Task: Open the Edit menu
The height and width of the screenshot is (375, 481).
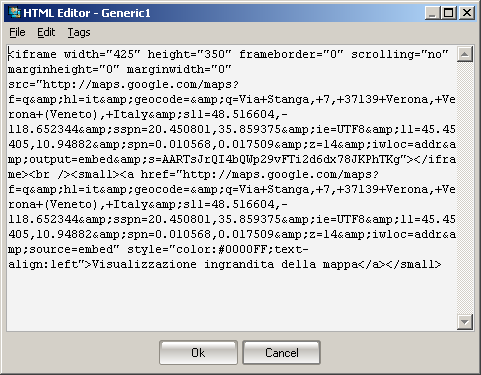Action: pyautogui.click(x=46, y=32)
